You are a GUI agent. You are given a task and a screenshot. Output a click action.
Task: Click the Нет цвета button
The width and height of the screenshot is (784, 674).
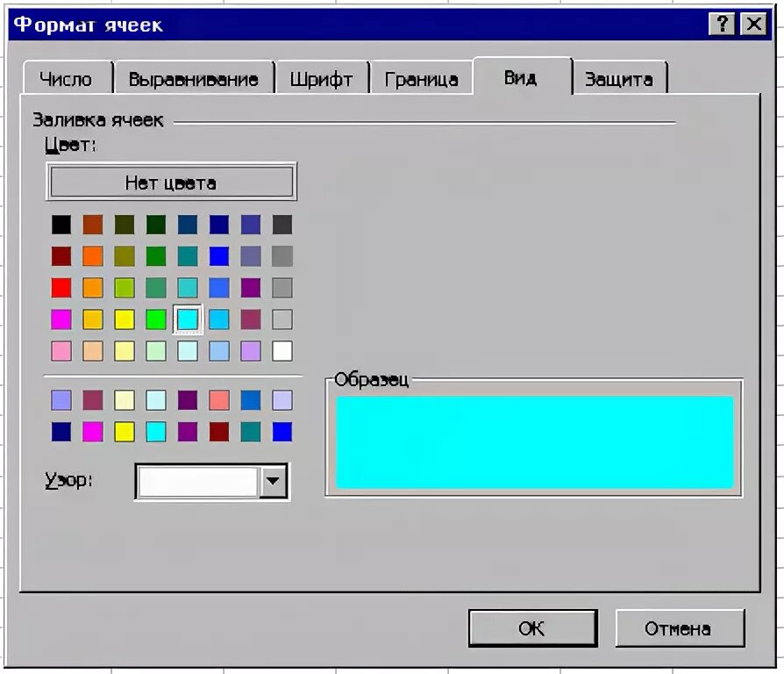coord(172,183)
